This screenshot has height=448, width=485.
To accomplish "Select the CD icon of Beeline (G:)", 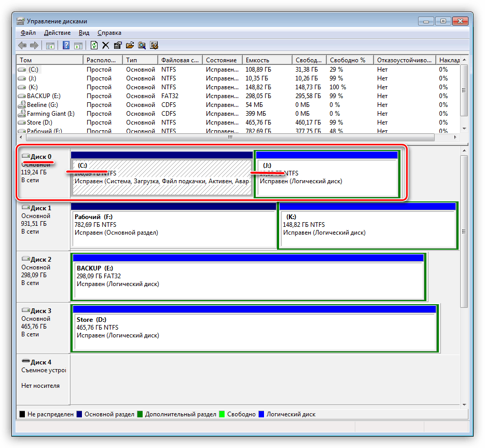I will [x=22, y=105].
